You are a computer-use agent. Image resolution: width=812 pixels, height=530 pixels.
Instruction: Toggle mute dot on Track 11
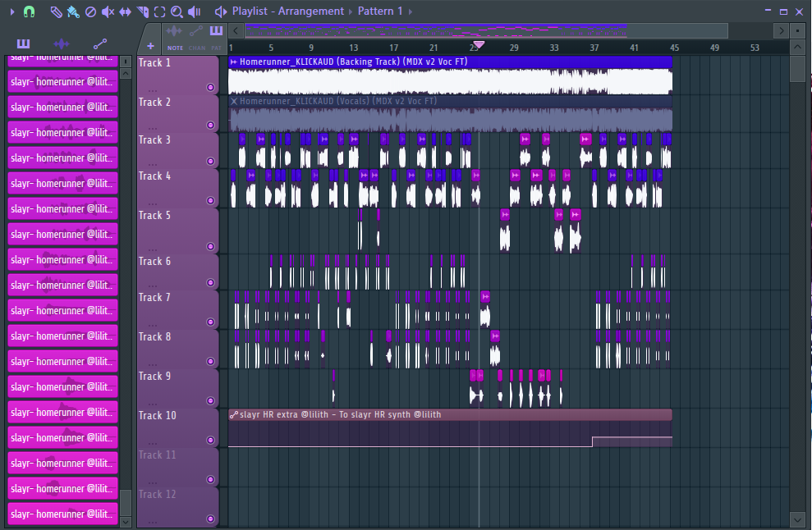click(x=210, y=479)
